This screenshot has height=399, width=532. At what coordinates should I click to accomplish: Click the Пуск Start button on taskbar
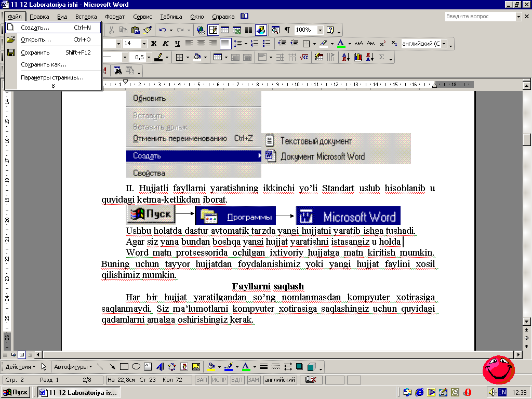16,393
